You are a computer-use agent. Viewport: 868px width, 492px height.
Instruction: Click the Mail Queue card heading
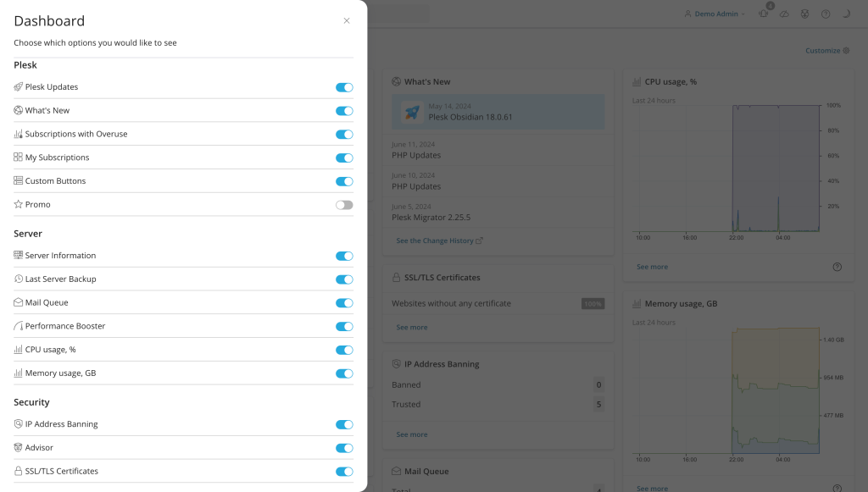(426, 471)
